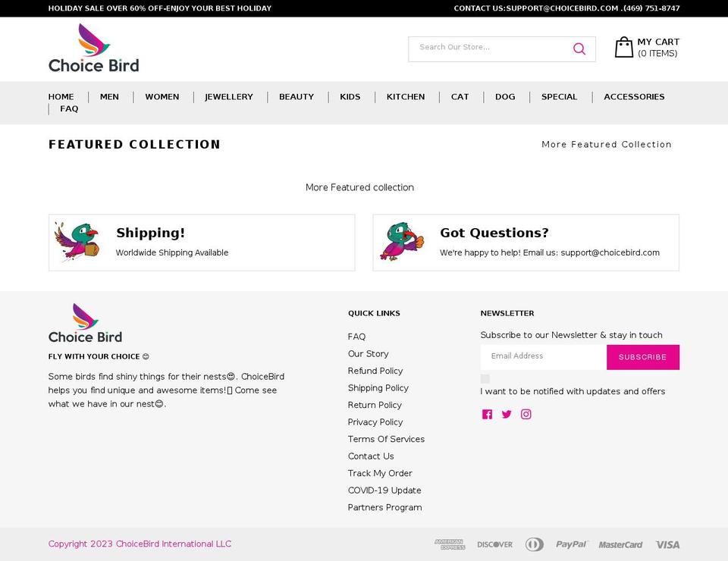This screenshot has height=561, width=728.
Task: Click the Shipping! heading
Action: (150, 233)
